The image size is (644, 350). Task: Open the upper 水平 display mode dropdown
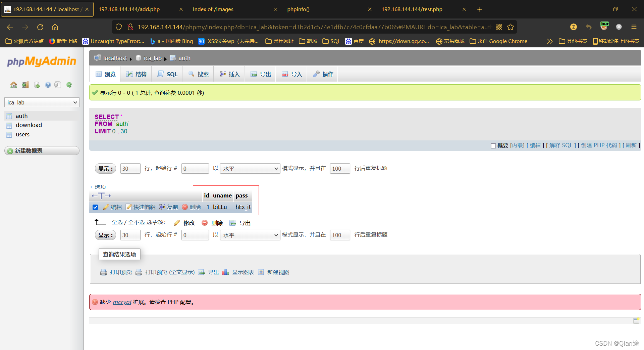pos(250,169)
